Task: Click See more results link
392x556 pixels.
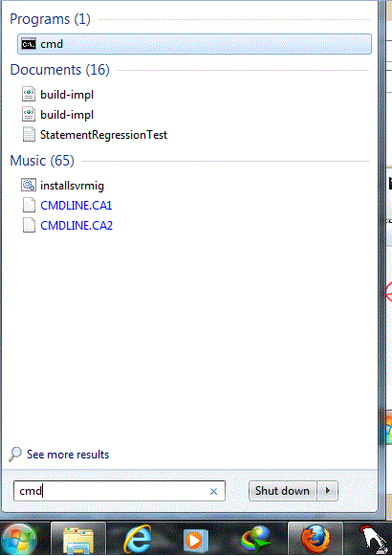Action: click(68, 455)
